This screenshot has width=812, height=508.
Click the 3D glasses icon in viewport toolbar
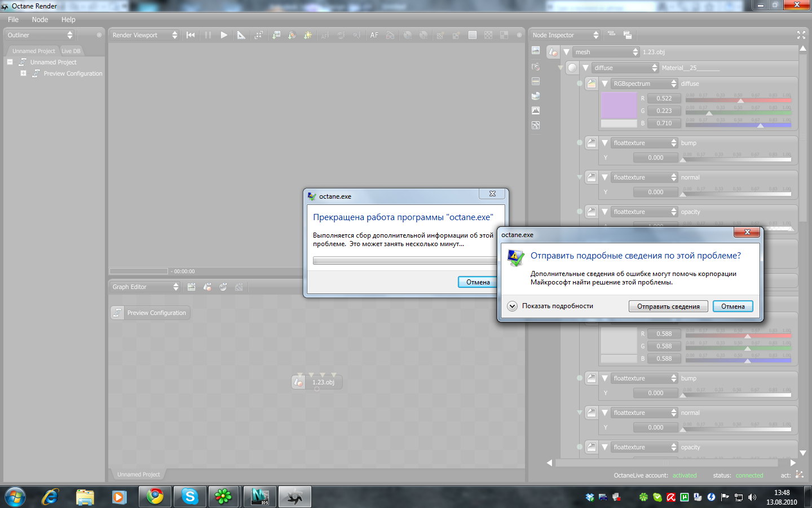coord(390,35)
